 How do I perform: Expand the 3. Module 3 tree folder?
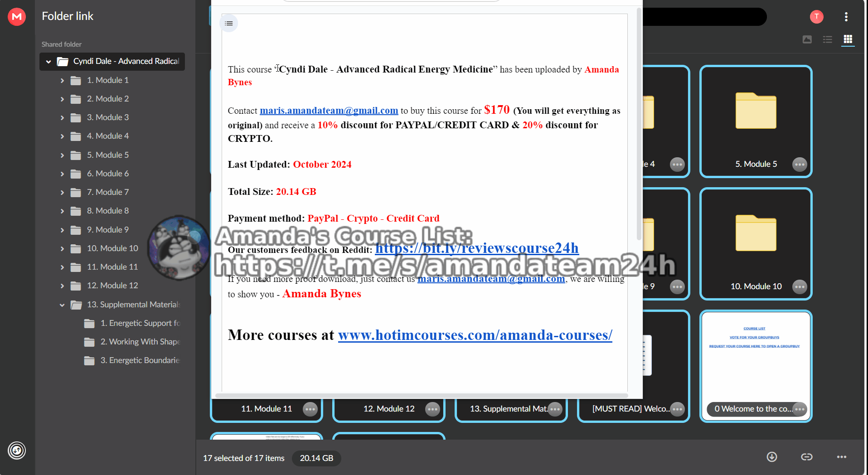coord(62,118)
